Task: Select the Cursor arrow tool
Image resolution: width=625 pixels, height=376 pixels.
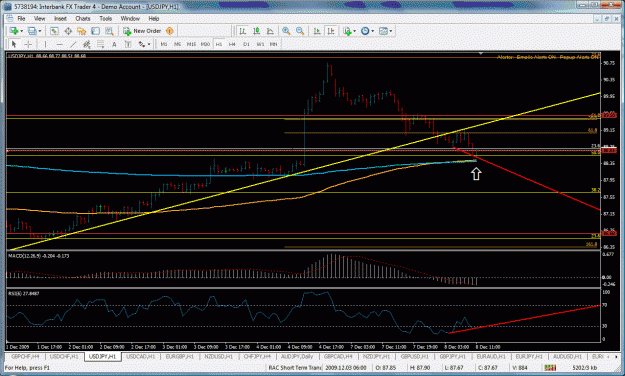Action: click(x=14, y=44)
